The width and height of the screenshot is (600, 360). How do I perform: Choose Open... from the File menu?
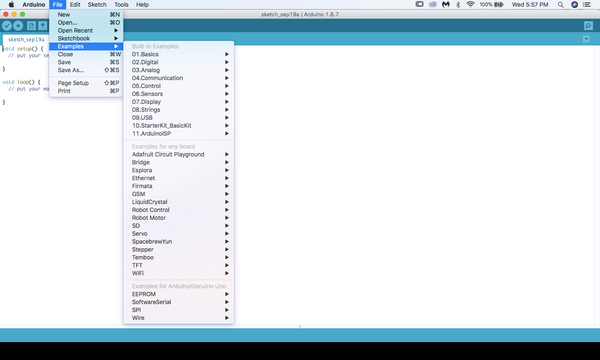click(x=86, y=23)
